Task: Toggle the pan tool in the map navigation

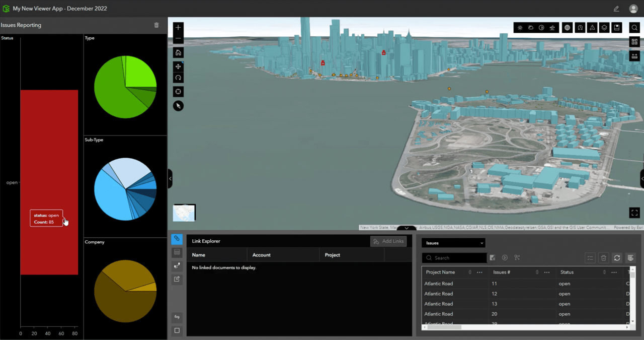Action: (x=178, y=66)
